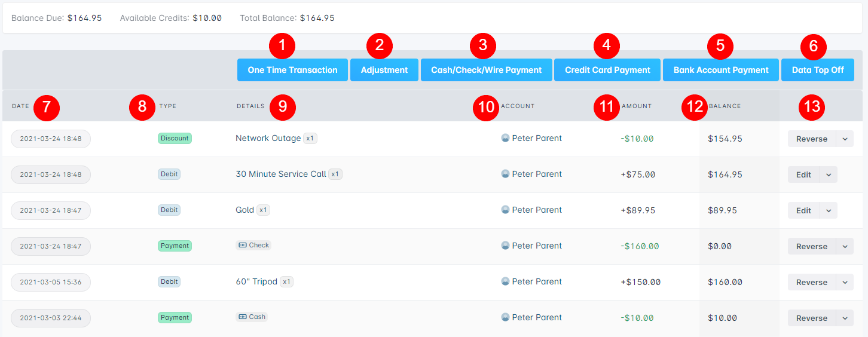Click Debit badge on 60" Tripod row
This screenshot has height=337, width=868.
[x=169, y=281]
